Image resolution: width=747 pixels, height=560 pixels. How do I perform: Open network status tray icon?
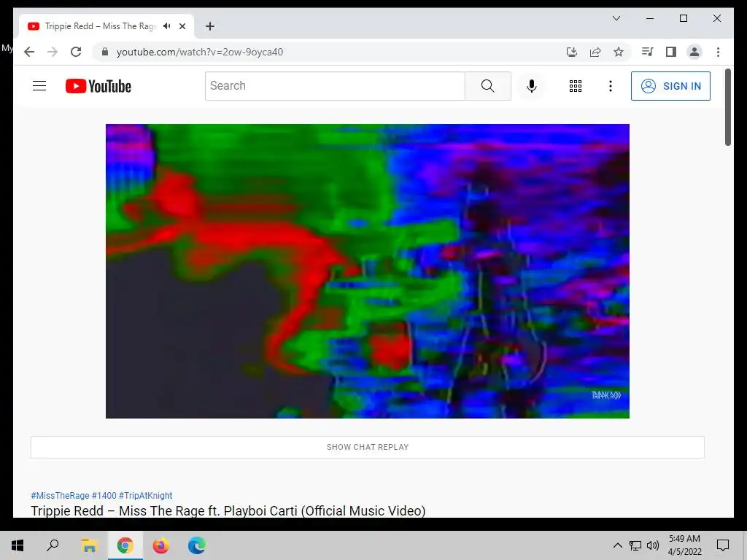[635, 545]
